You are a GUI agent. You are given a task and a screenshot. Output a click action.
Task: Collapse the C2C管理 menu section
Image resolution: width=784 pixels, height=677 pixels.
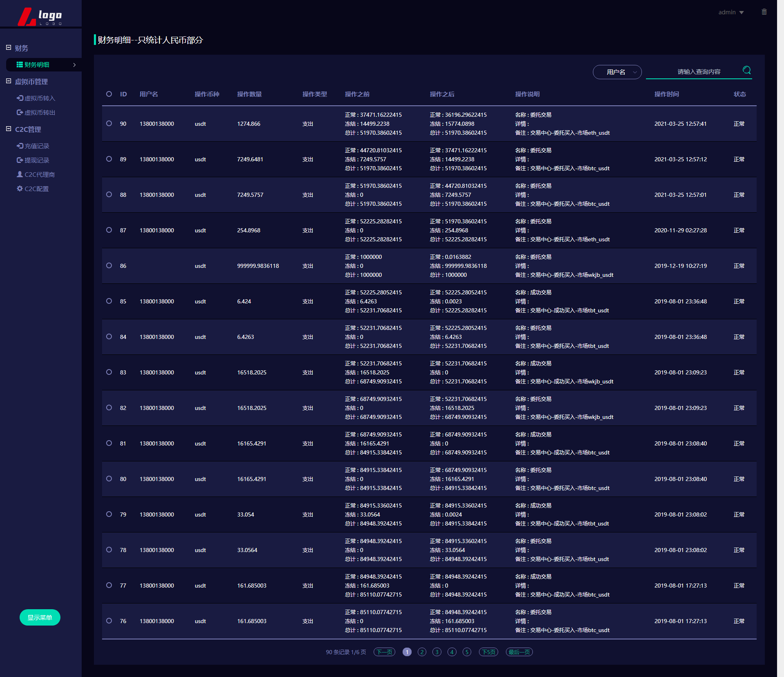click(x=9, y=129)
